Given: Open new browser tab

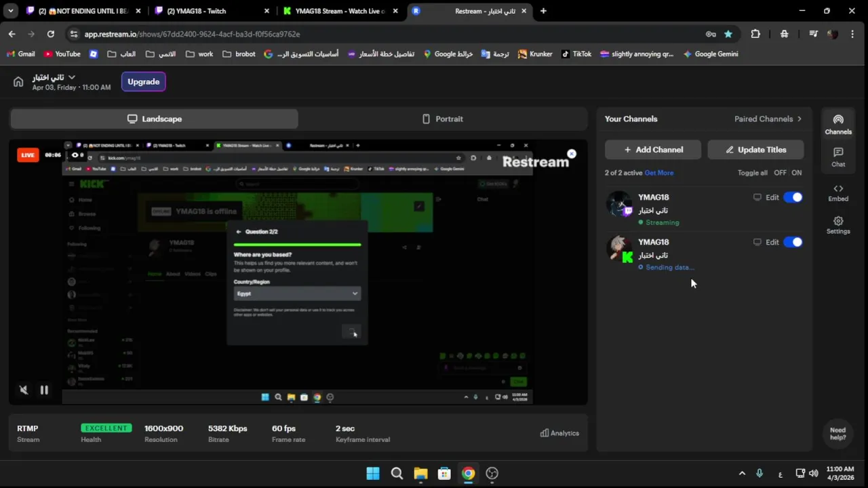Looking at the screenshot, I should [x=543, y=11].
